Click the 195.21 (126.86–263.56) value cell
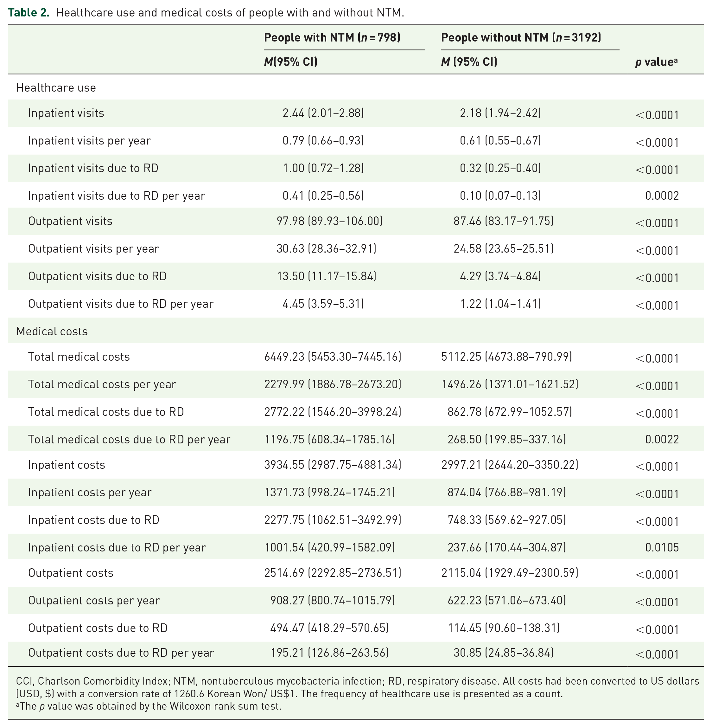This screenshot has width=712, height=728. tap(329, 653)
